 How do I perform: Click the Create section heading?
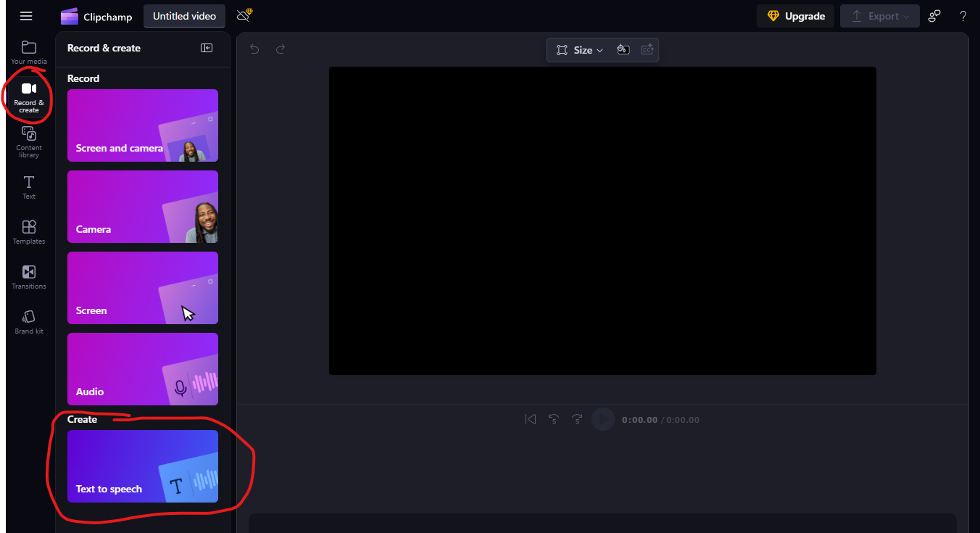point(82,419)
